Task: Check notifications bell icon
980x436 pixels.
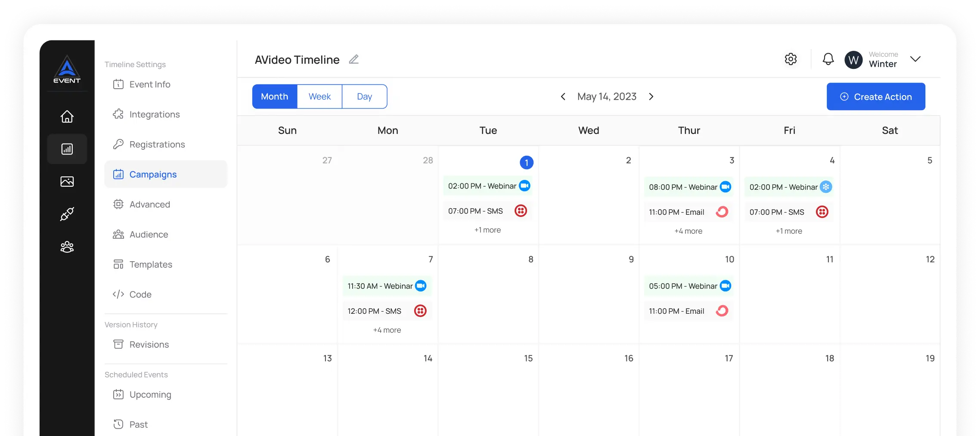Action: (828, 59)
